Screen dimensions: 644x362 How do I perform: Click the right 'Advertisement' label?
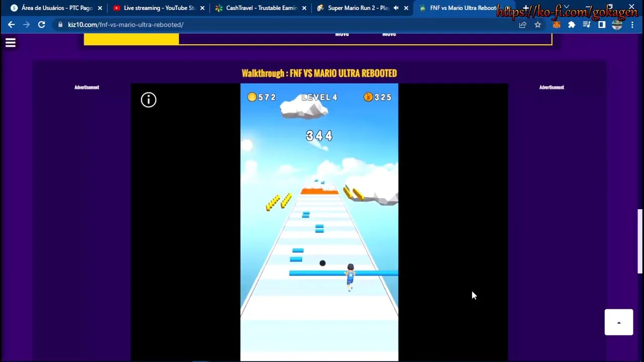551,87
